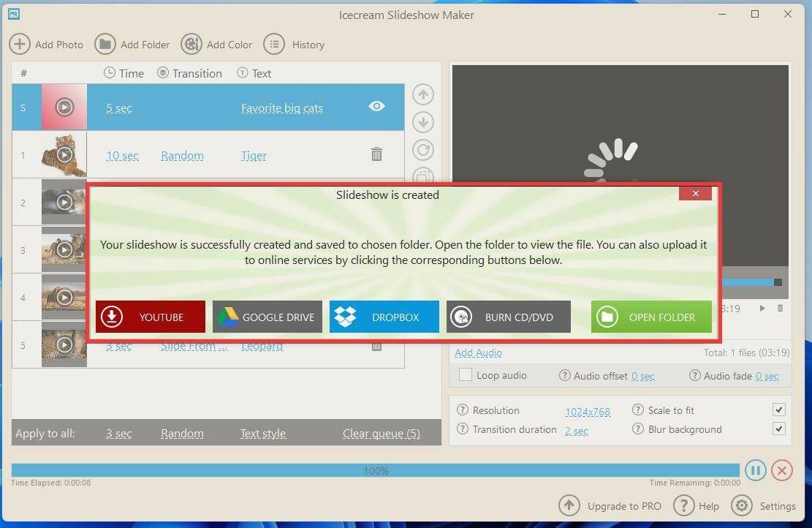This screenshot has width=812, height=528.
Task: Click the Time column header
Action: (x=124, y=73)
